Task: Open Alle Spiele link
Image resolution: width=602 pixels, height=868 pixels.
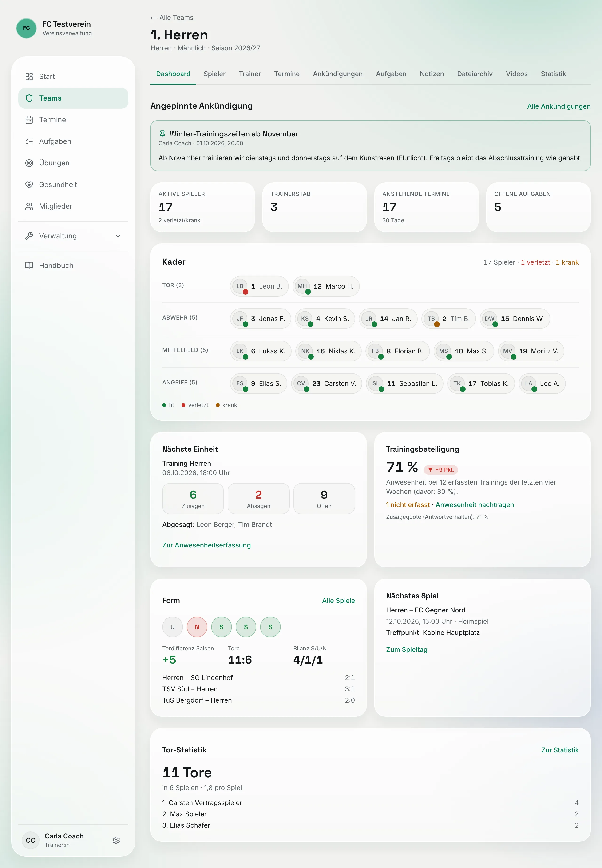Action: click(x=338, y=600)
